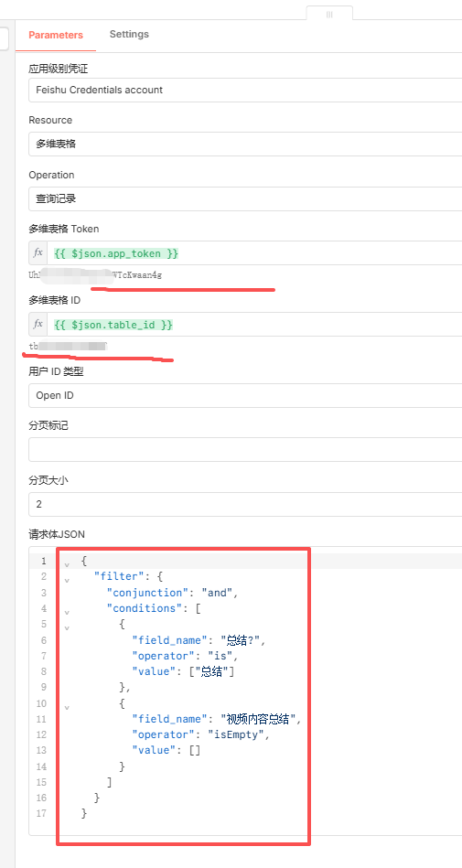Open the 用户 ID 类型 dropdown showing Open ID
This screenshot has width=462, height=868.
point(245,396)
